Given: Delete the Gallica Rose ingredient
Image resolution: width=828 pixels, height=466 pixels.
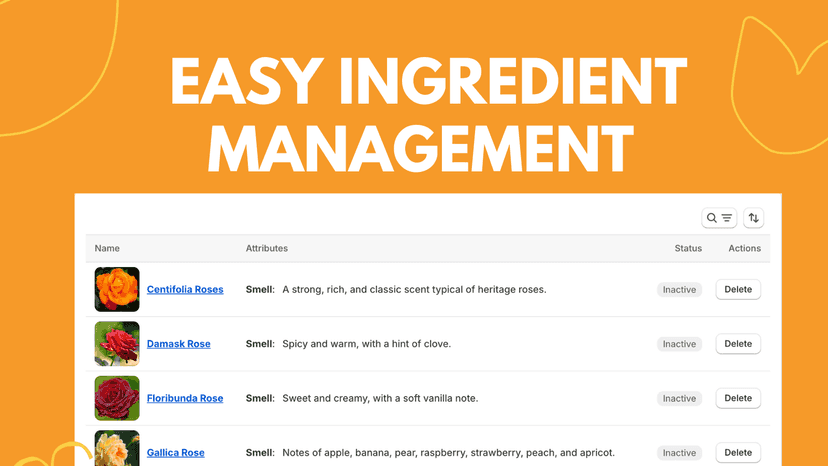Looking at the screenshot, I should coord(738,453).
